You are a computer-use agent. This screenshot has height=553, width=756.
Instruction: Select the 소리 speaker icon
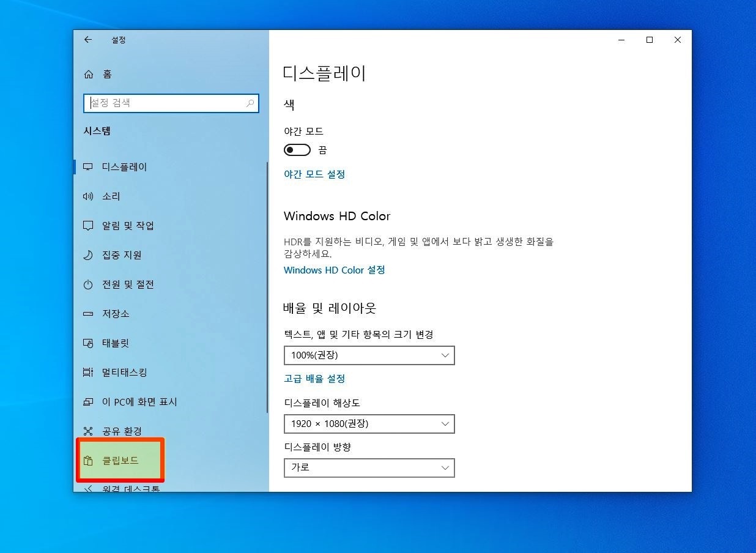88,196
